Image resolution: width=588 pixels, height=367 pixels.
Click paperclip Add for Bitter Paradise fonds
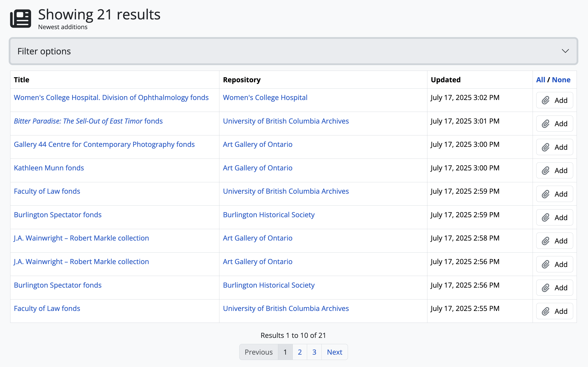(x=554, y=124)
